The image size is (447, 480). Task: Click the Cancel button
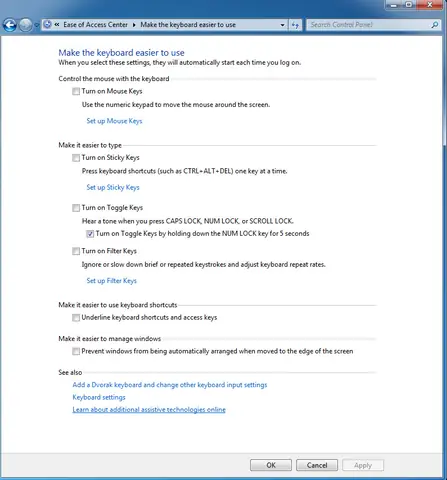pos(317,465)
